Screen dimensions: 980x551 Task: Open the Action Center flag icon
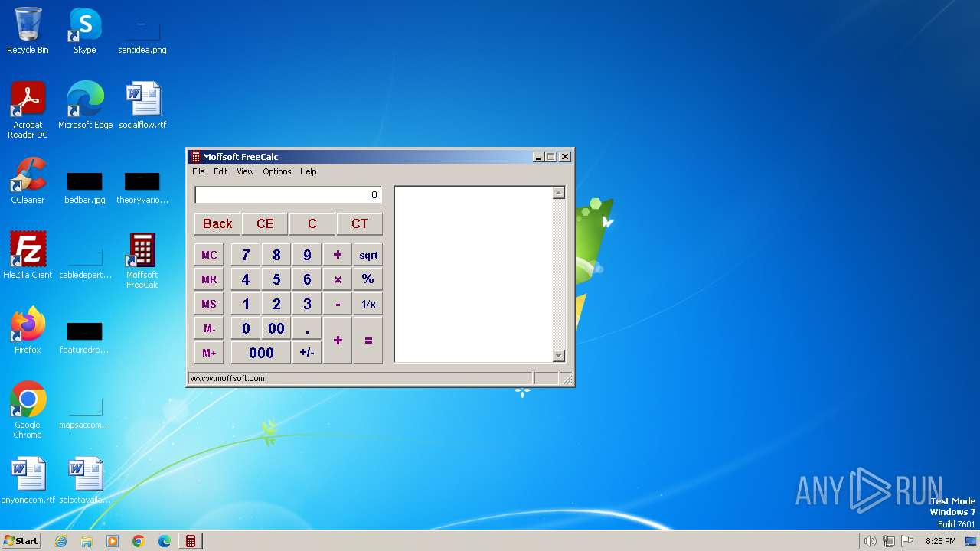coord(907,541)
